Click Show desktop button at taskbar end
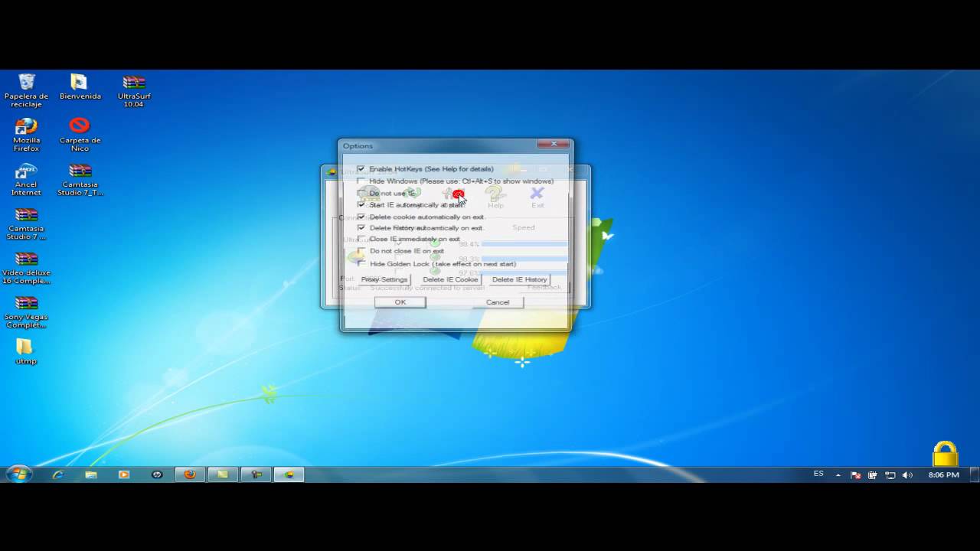This screenshot has height=551, width=980. pos(975,474)
